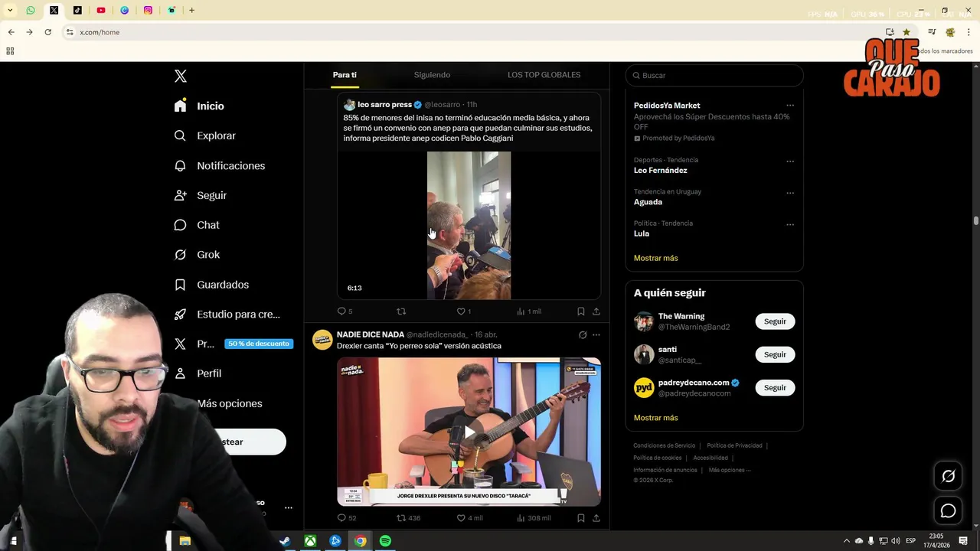
Task: Reply to leo sarro press post
Action: [345, 311]
